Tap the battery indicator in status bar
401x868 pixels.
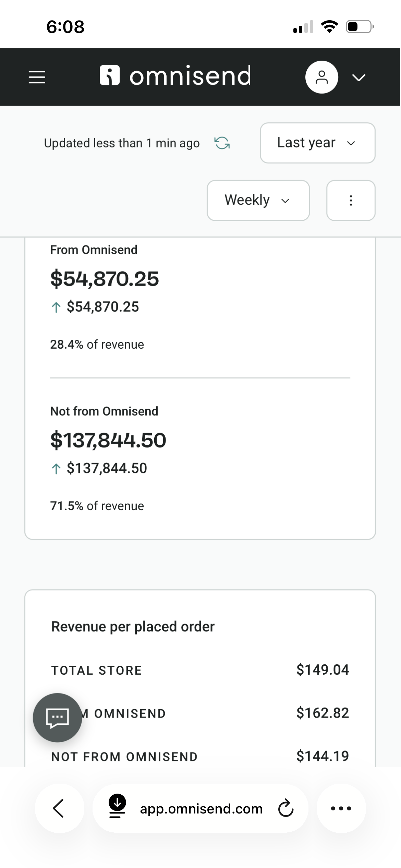(x=359, y=27)
